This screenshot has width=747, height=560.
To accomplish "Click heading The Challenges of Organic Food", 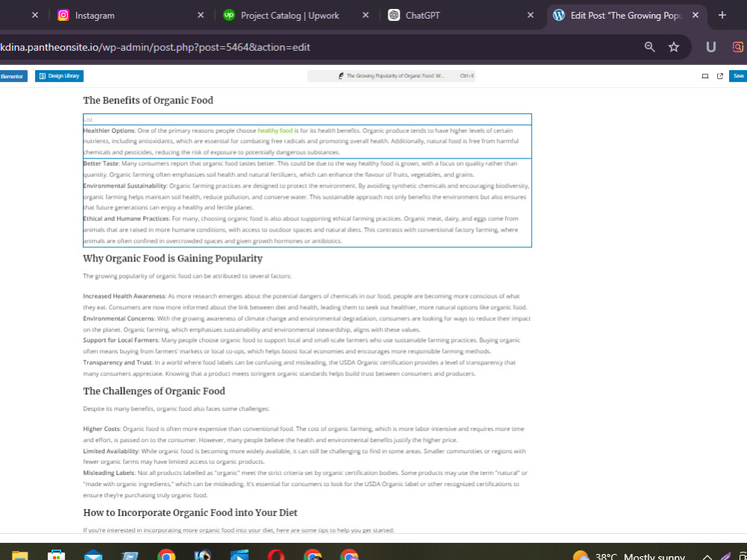I will coord(154,391).
